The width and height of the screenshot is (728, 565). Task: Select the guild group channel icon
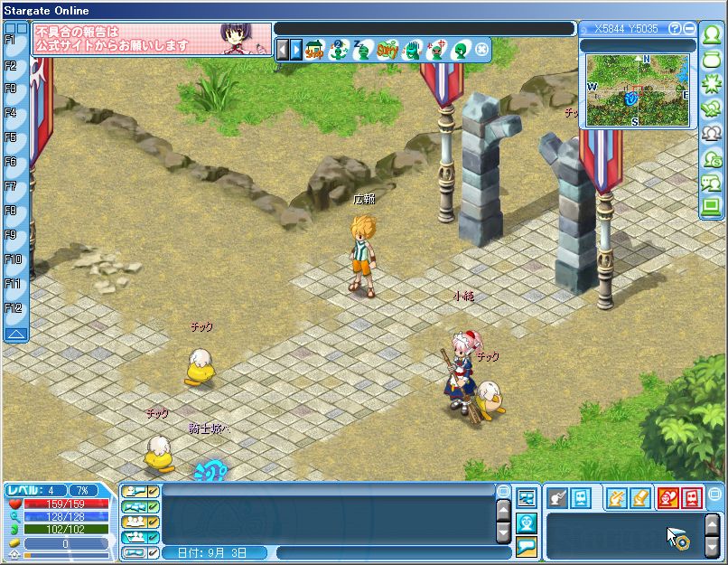[135, 537]
